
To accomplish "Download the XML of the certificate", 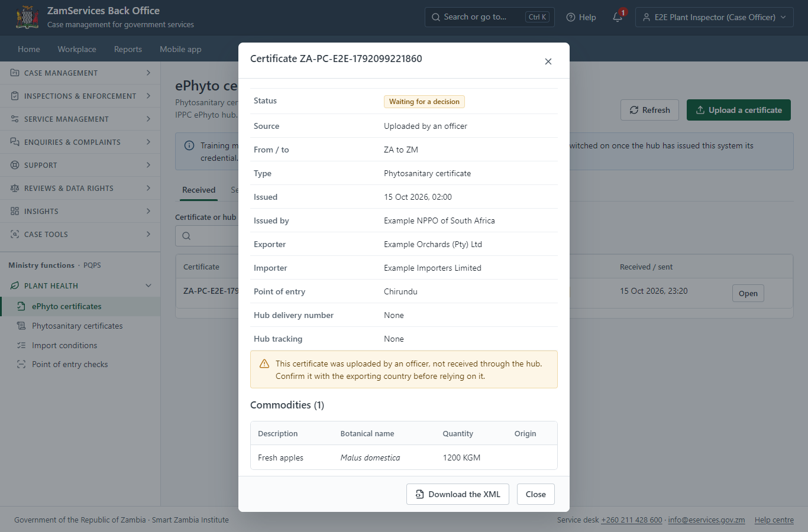I will 458,494.
